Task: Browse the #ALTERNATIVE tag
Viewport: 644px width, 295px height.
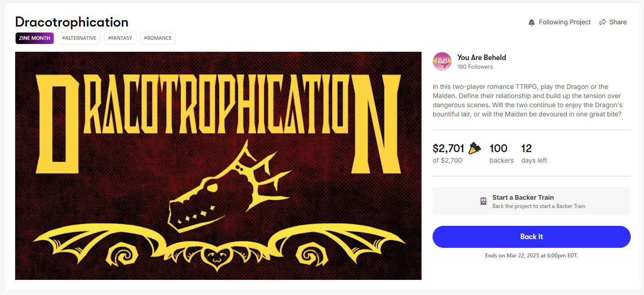Action: point(79,38)
